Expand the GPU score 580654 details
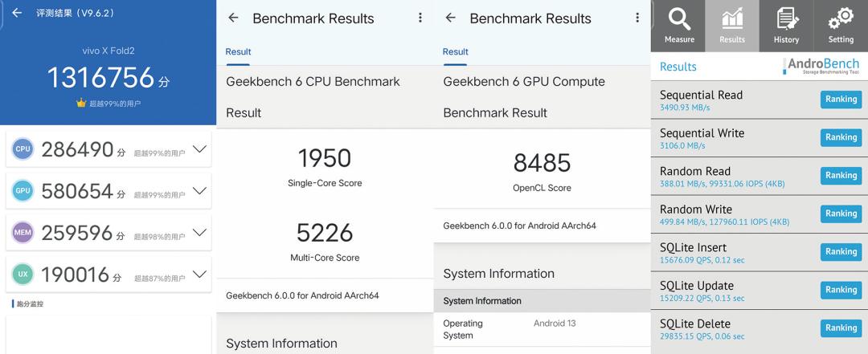The image size is (868, 354). point(199,191)
